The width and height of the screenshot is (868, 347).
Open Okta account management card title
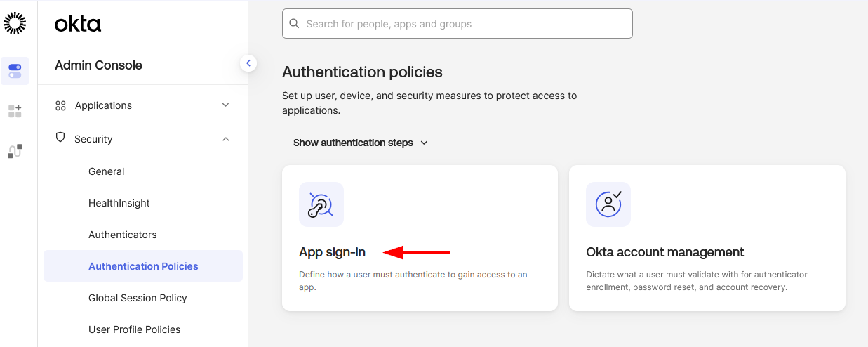(665, 252)
